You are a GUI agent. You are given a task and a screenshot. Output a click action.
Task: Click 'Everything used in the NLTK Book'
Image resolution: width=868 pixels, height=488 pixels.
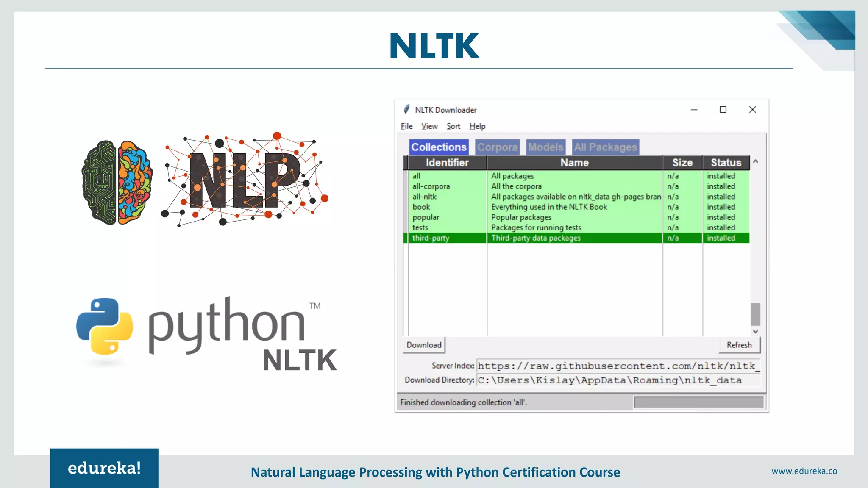tap(549, 207)
